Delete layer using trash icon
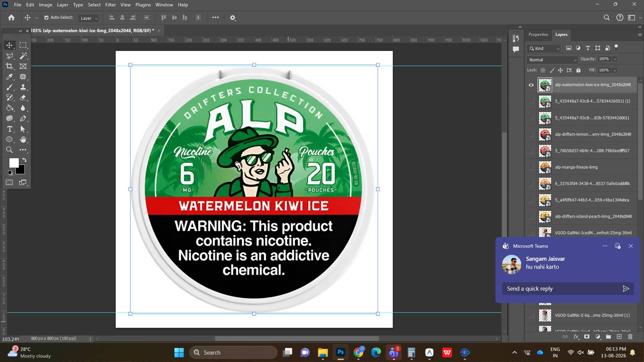This screenshot has width=644, height=362. pos(630,337)
